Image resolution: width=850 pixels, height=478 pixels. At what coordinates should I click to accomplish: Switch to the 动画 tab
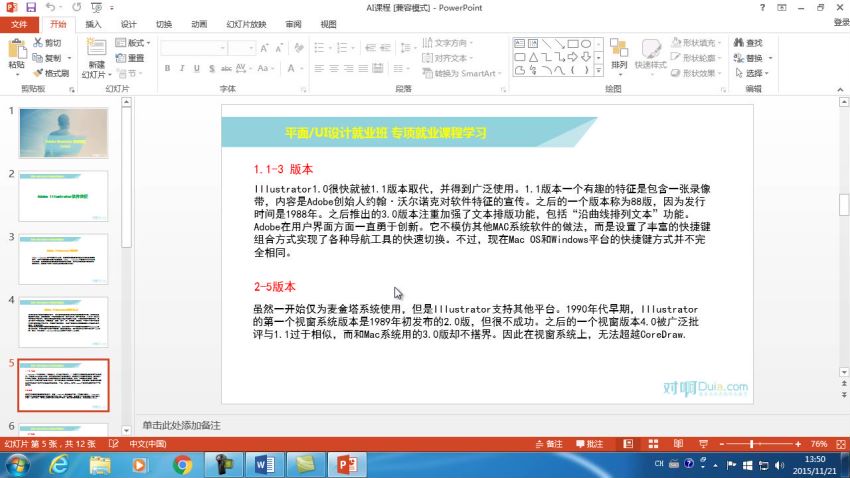[x=199, y=24]
